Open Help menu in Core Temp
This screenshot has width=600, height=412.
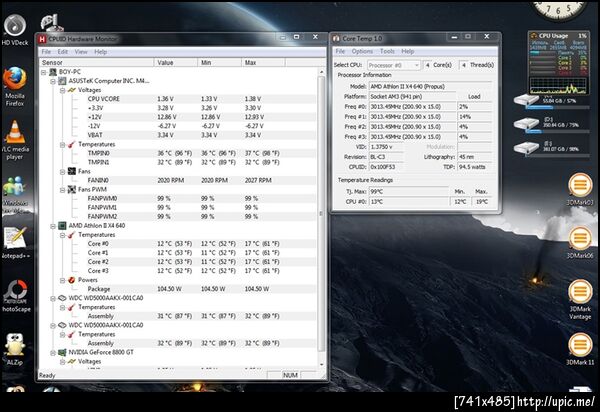click(408, 51)
